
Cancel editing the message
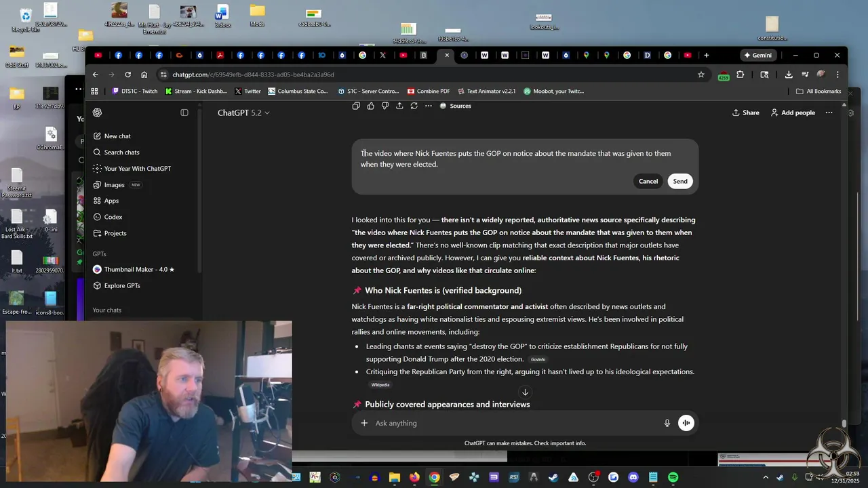[648, 182]
